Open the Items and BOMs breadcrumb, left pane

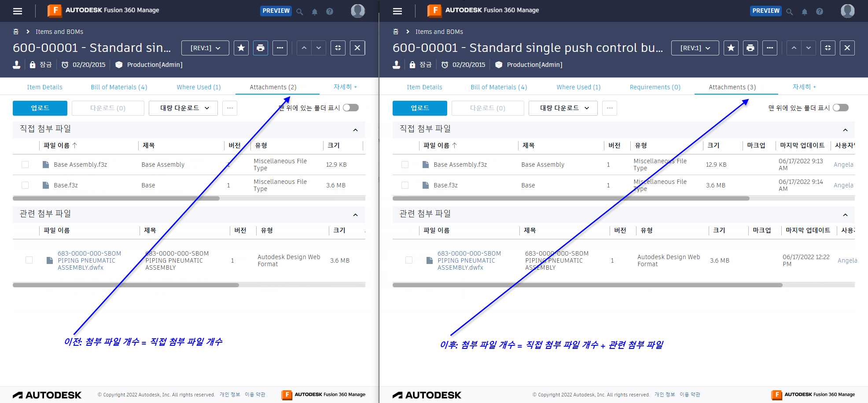tap(59, 32)
